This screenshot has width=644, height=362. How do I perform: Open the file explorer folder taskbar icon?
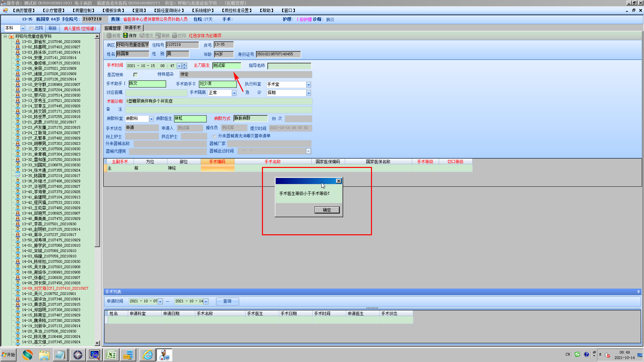(x=44, y=355)
